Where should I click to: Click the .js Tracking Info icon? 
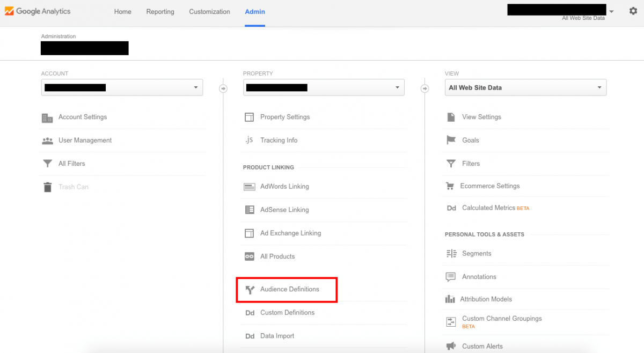pos(249,140)
